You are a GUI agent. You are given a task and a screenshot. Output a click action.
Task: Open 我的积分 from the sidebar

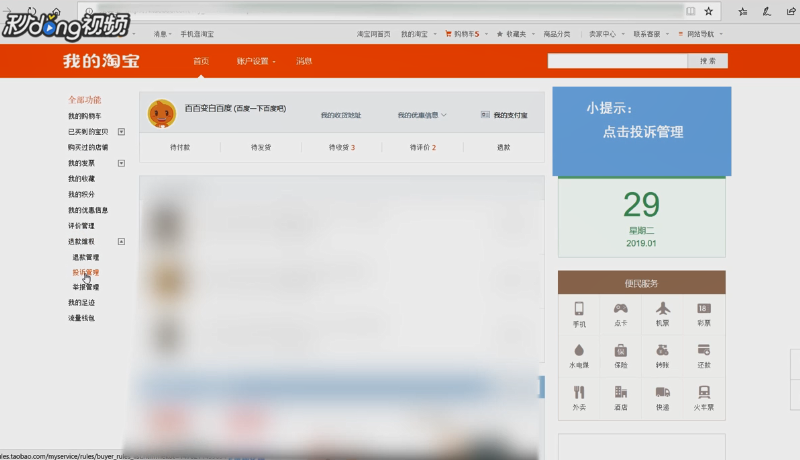82,194
